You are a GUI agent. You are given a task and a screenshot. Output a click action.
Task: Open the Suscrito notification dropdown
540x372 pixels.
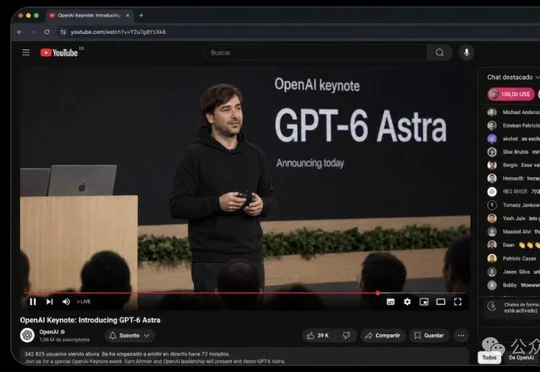click(x=129, y=335)
